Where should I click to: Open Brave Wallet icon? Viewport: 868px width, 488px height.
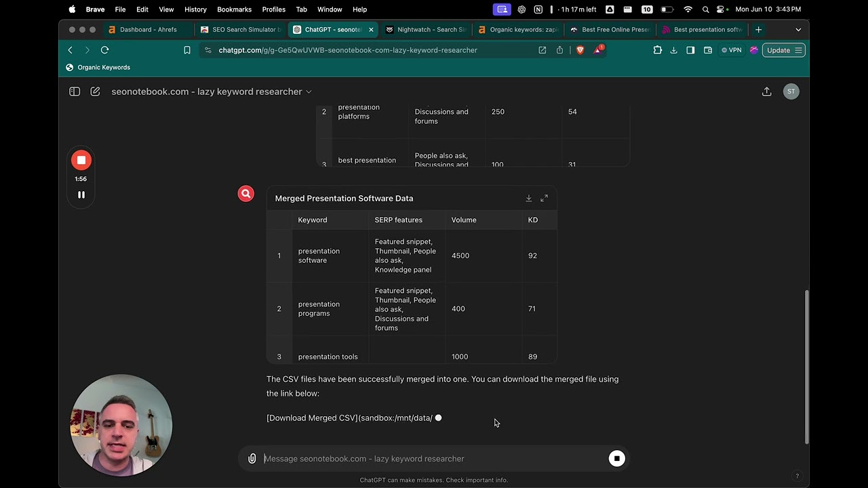tap(708, 50)
